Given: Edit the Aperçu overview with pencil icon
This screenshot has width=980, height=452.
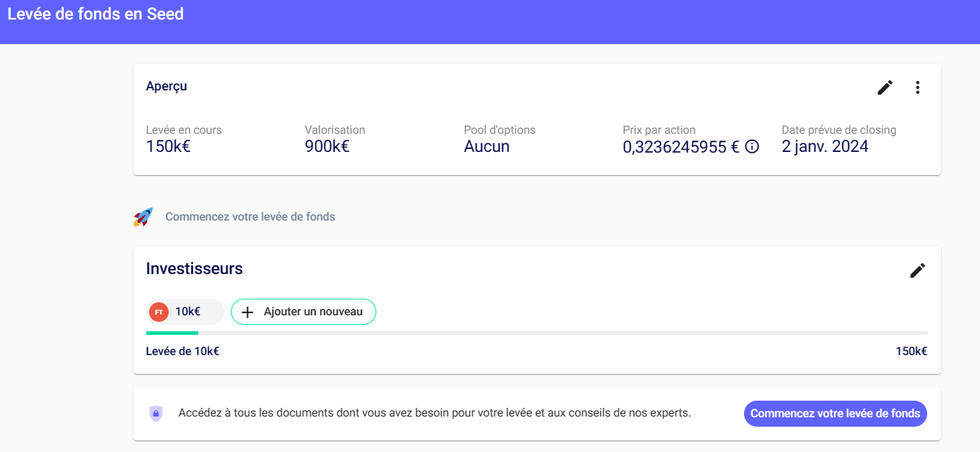Looking at the screenshot, I should pos(884,88).
